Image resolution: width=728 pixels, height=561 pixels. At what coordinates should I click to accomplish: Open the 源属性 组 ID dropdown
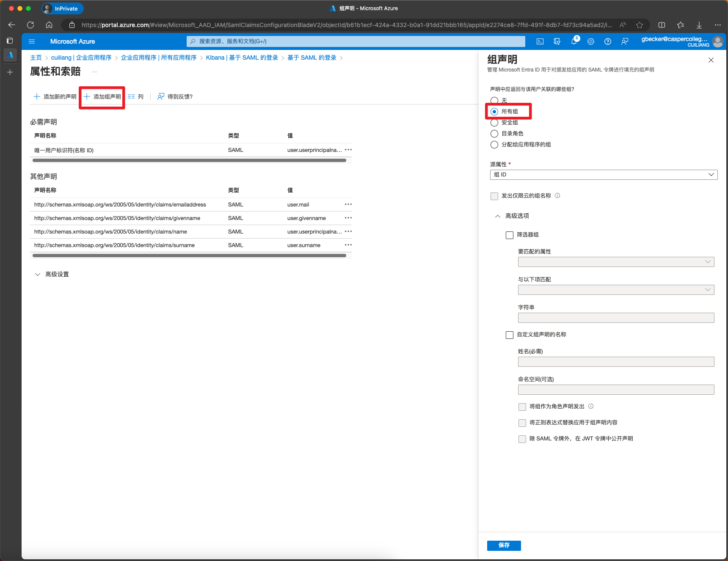pyautogui.click(x=604, y=175)
